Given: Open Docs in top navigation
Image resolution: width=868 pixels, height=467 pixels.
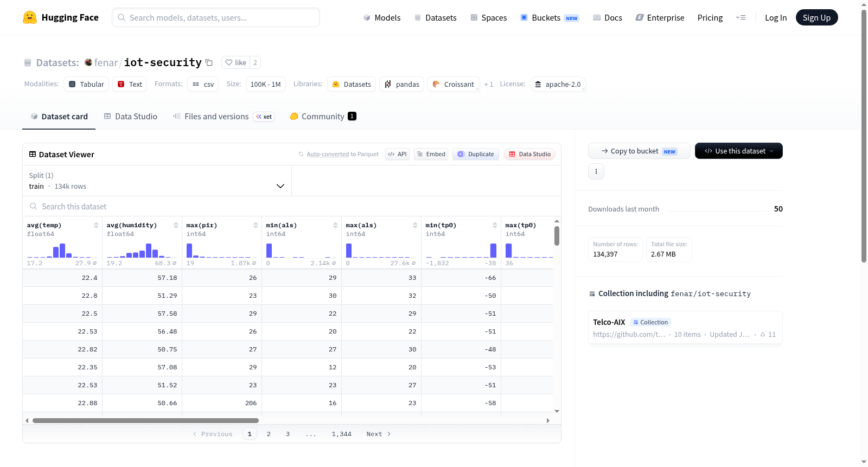Looking at the screenshot, I should pyautogui.click(x=608, y=17).
